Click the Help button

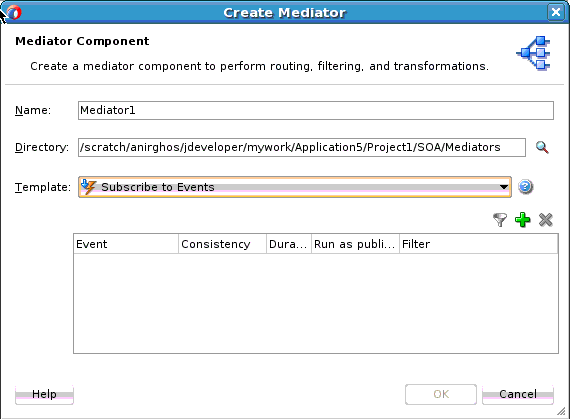coord(44,394)
